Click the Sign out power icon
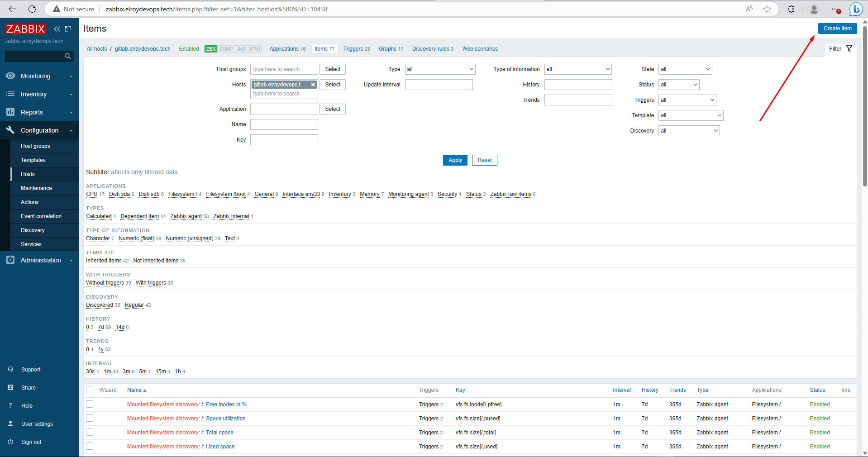Image resolution: width=868 pixels, height=457 pixels. (10, 442)
